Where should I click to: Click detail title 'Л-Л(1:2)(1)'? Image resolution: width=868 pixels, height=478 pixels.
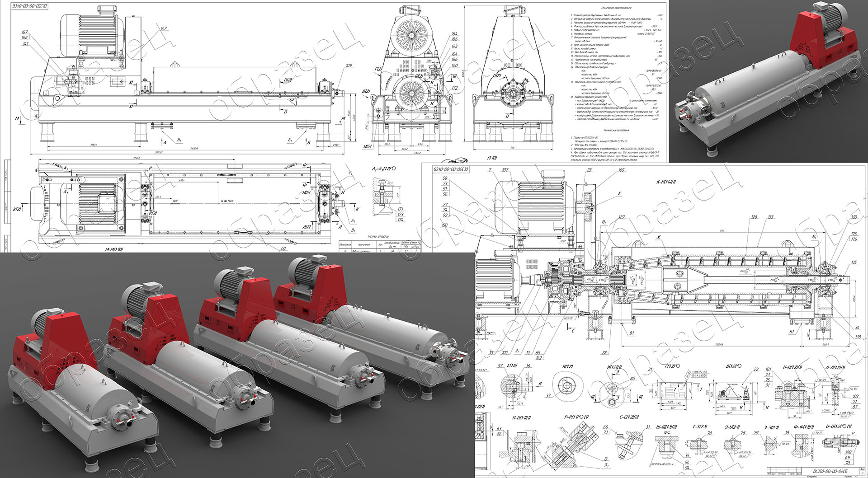(x=835, y=367)
